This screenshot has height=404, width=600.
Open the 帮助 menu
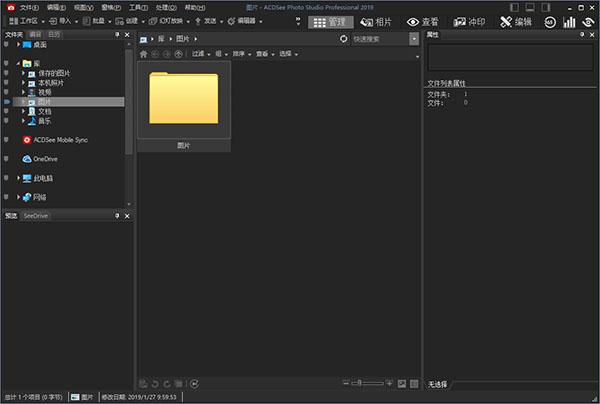[x=195, y=7]
